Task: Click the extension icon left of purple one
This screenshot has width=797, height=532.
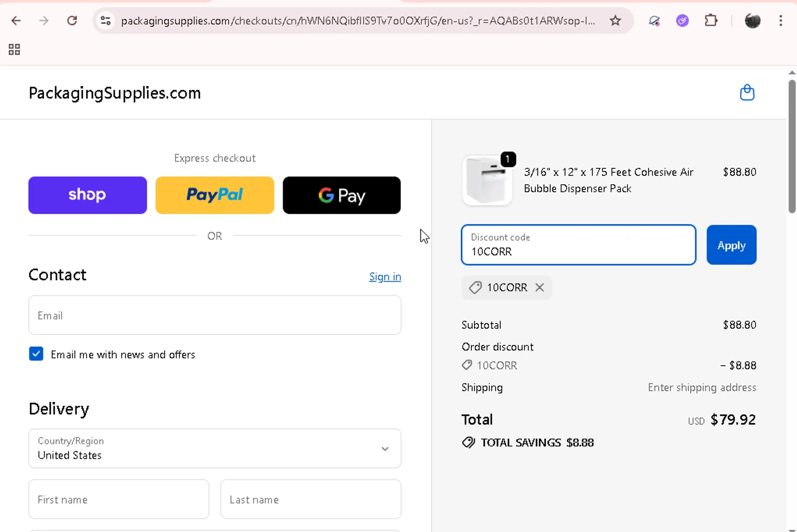Action: (655, 21)
